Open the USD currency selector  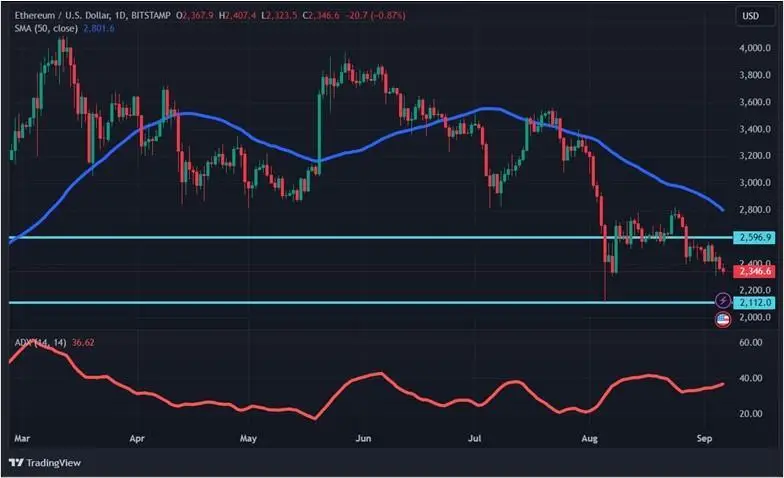click(749, 16)
